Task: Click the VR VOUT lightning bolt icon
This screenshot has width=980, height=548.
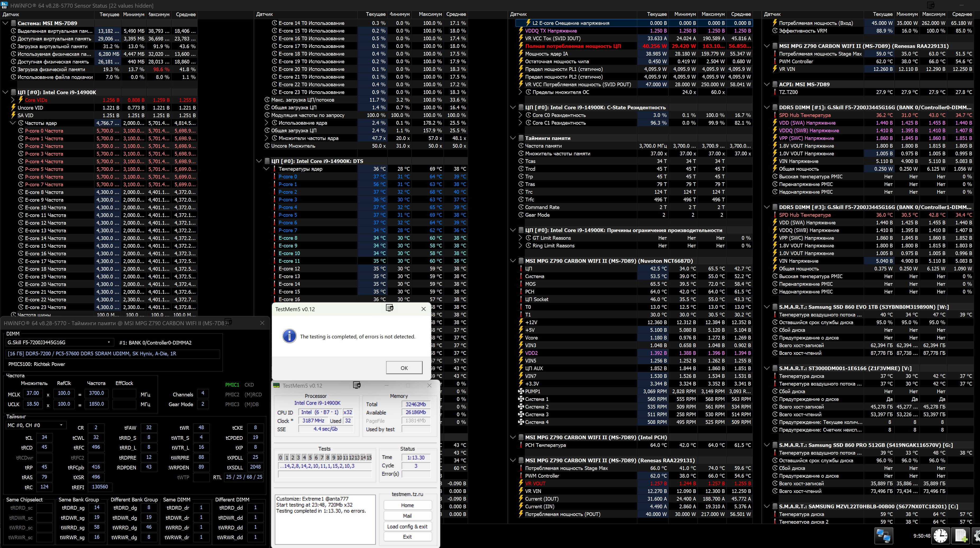Action: [x=521, y=483]
